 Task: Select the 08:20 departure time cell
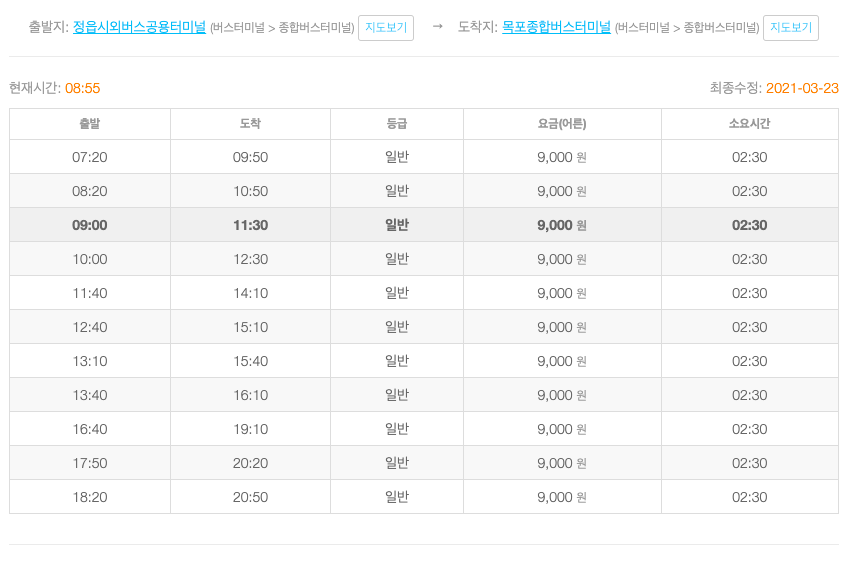(x=90, y=191)
